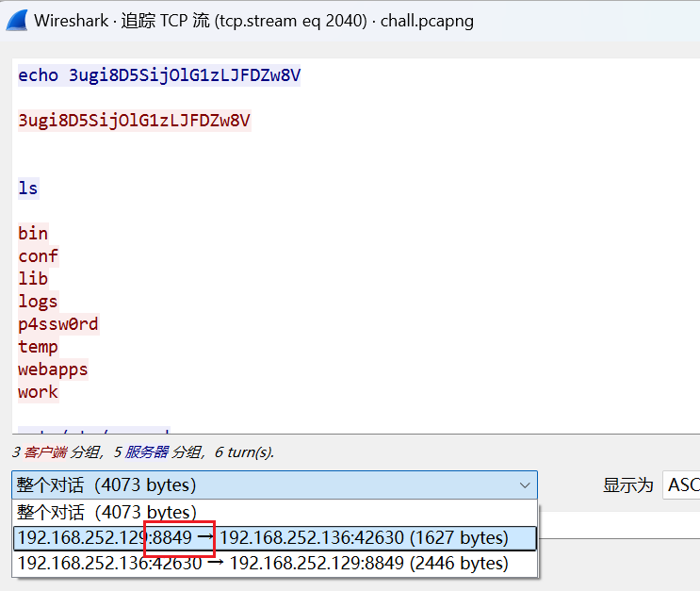Select 192.168.252.129:8849 → 192.168.252.136:42630 stream direction
This screenshot has height=591, width=700.
coord(263,538)
